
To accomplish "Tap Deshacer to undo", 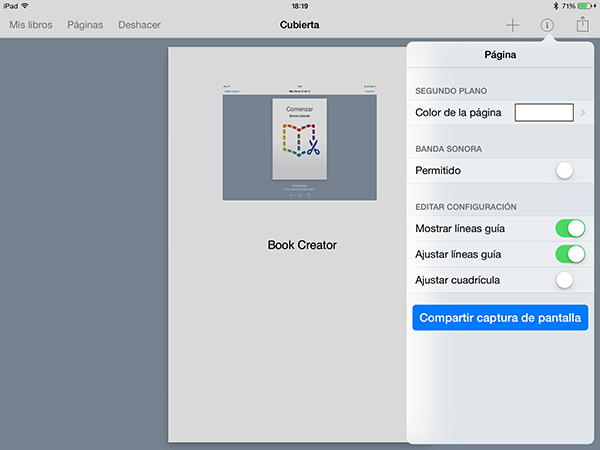I will click(x=139, y=25).
